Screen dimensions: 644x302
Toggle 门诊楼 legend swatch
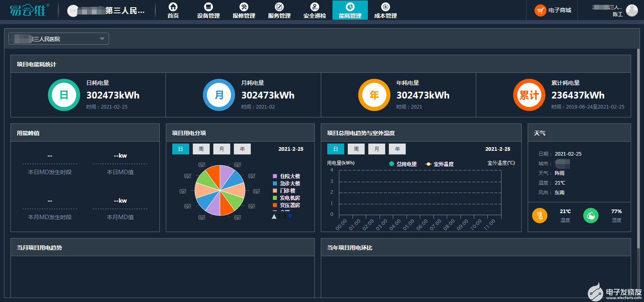coord(275,191)
